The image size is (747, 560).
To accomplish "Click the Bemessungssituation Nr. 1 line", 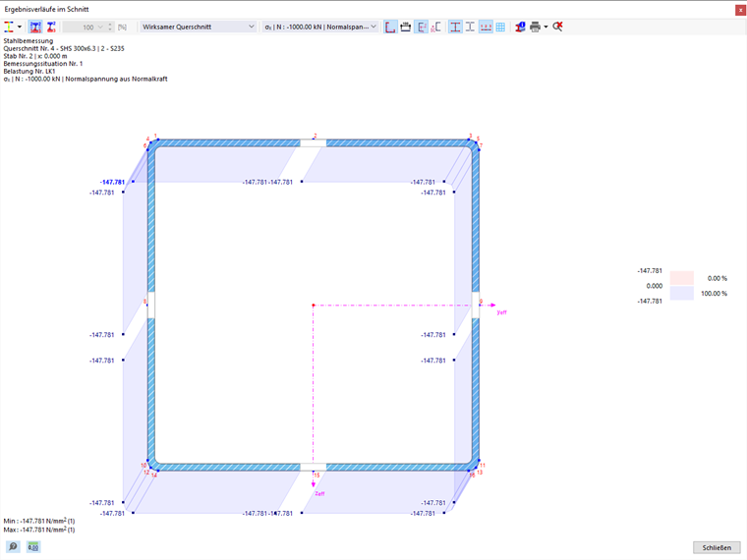I will pos(43,64).
